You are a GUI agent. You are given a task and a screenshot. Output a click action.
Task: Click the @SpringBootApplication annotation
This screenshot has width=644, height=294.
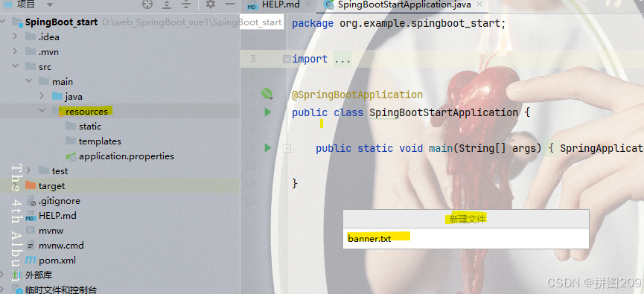(357, 95)
